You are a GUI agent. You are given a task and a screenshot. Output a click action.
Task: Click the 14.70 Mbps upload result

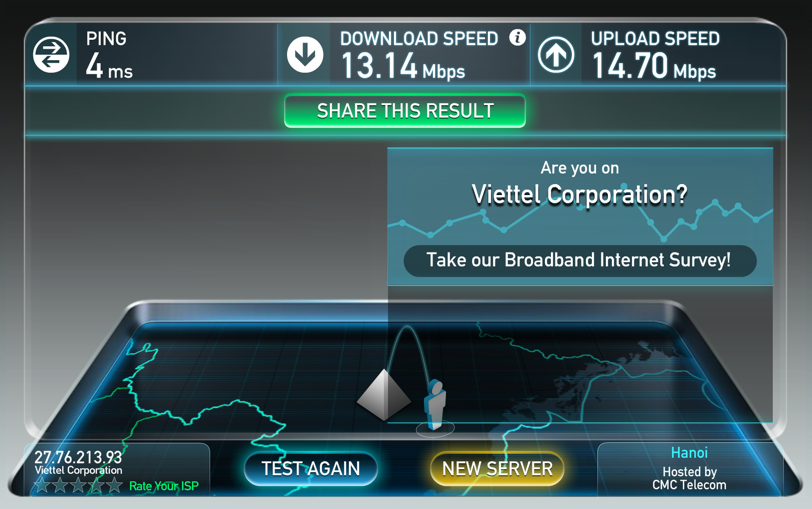(654, 66)
